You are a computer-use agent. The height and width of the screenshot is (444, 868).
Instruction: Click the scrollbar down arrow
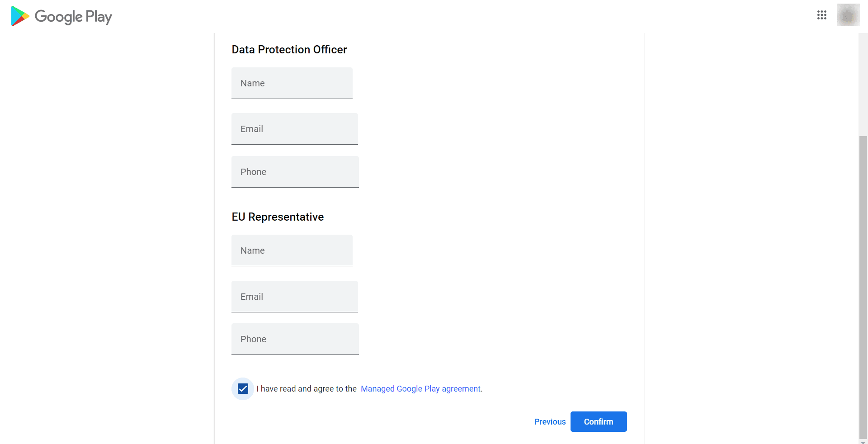tap(863, 442)
